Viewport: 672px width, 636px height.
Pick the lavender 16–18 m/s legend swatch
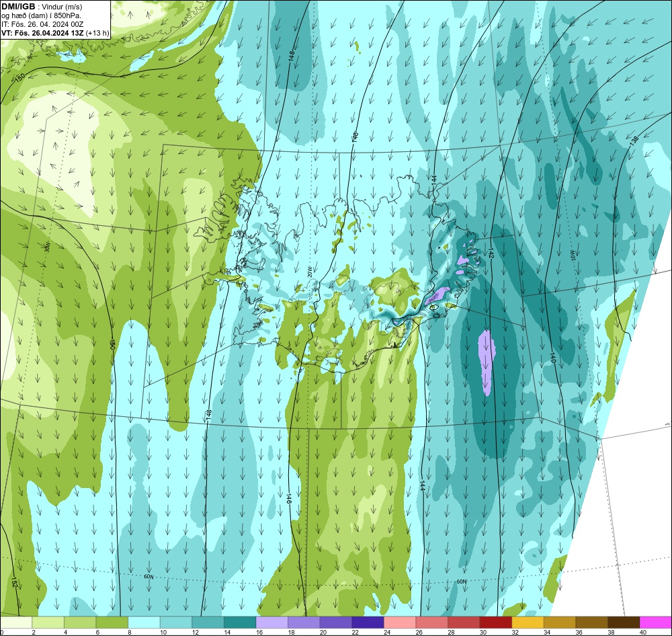(271, 623)
